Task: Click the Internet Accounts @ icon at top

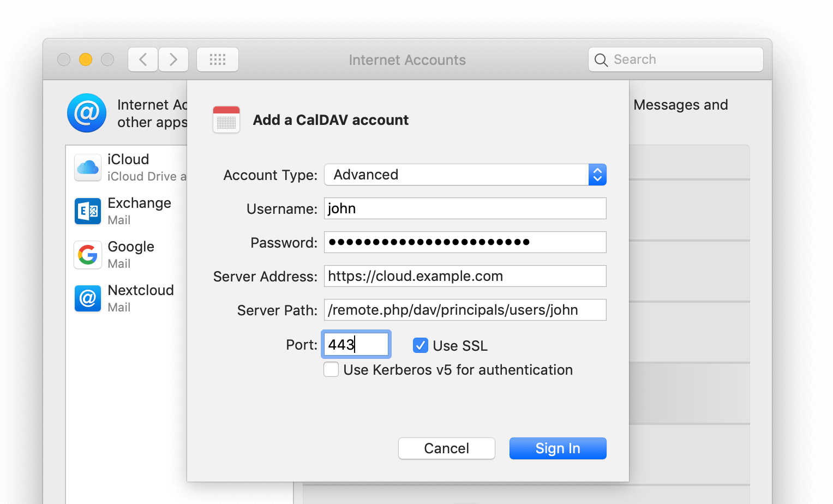Action: point(87,113)
